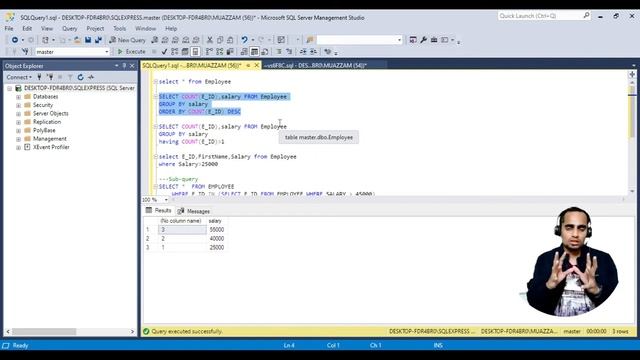Viewport: 640px width, 360px height.
Task: Close the SQLQuery1.sql tab
Action: (x=257, y=65)
